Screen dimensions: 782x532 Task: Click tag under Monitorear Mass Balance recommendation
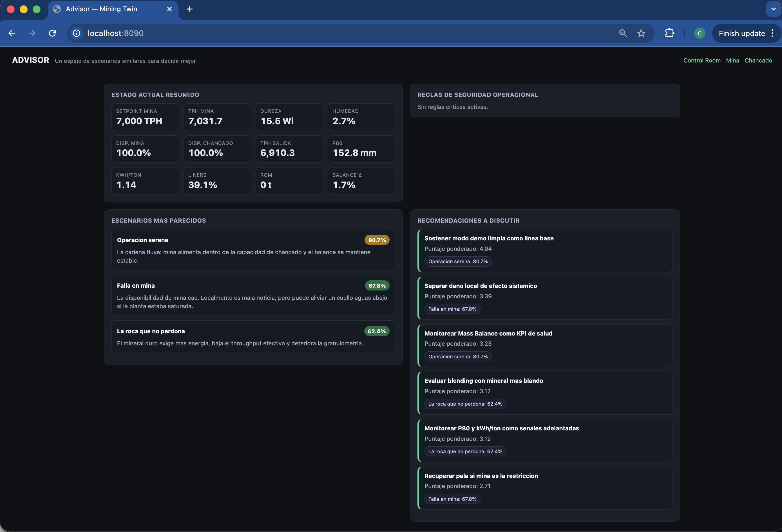tap(458, 356)
